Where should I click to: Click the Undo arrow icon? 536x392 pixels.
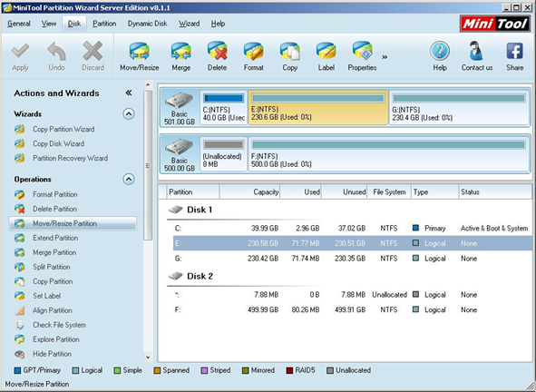[x=56, y=51]
